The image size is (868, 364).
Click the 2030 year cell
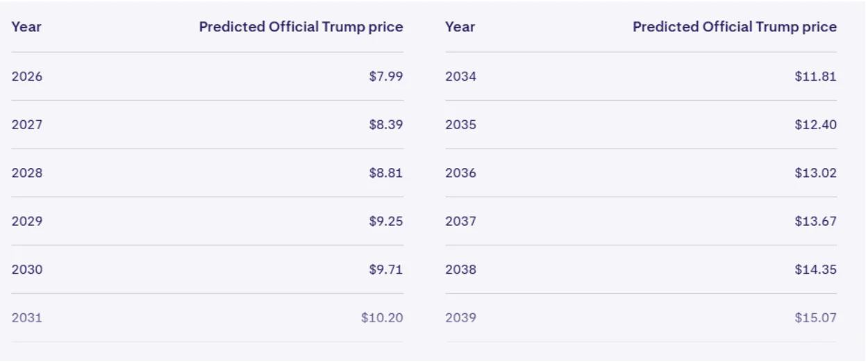click(x=27, y=270)
